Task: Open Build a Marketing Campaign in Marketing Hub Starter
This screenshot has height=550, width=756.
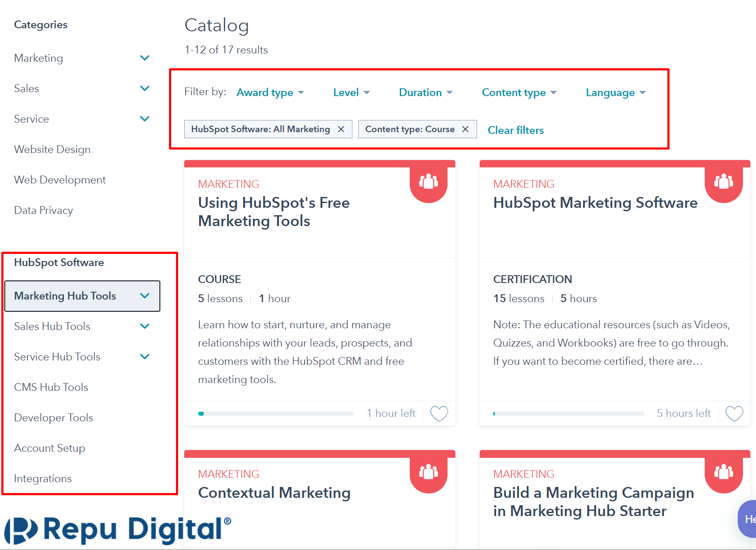Action: 594,502
